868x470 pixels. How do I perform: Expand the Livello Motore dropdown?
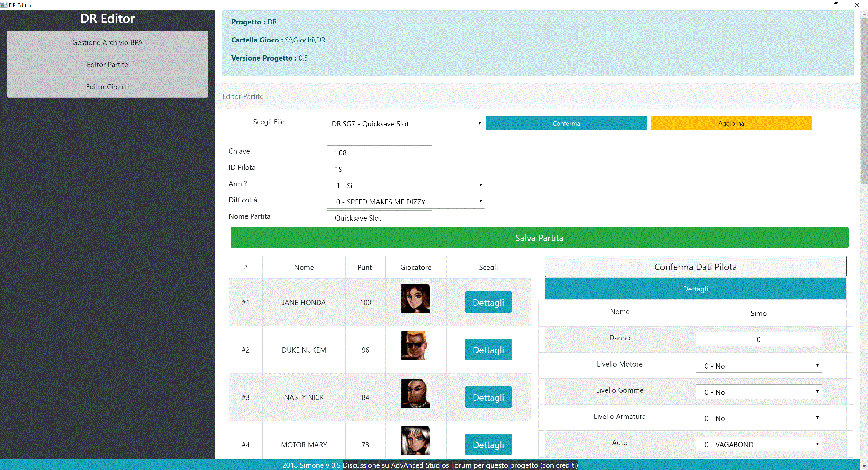tap(758, 366)
